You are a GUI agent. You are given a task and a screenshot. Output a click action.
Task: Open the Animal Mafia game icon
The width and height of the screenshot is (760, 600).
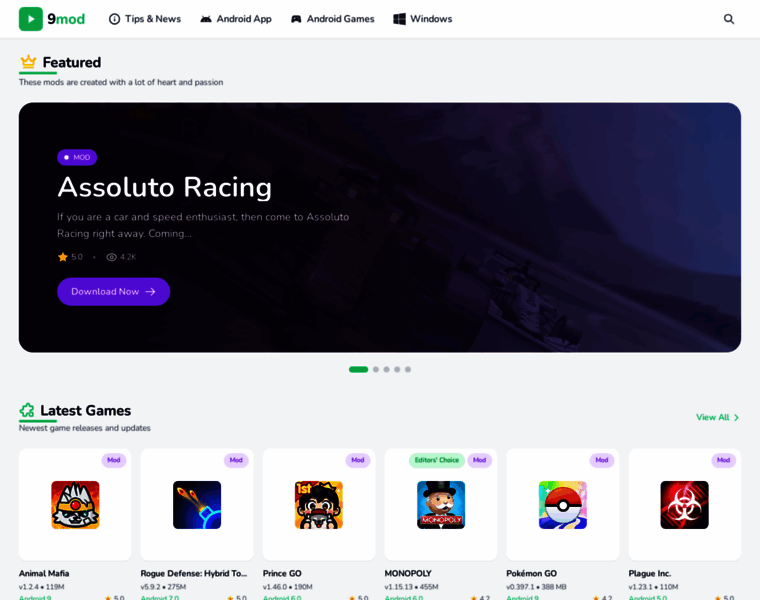[75, 505]
